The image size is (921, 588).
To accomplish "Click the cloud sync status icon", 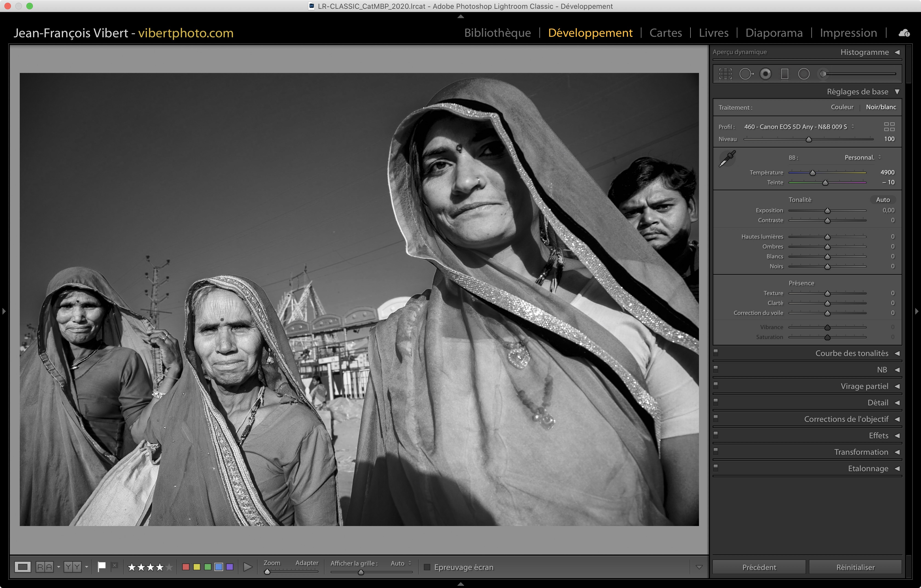I will pyautogui.click(x=904, y=33).
